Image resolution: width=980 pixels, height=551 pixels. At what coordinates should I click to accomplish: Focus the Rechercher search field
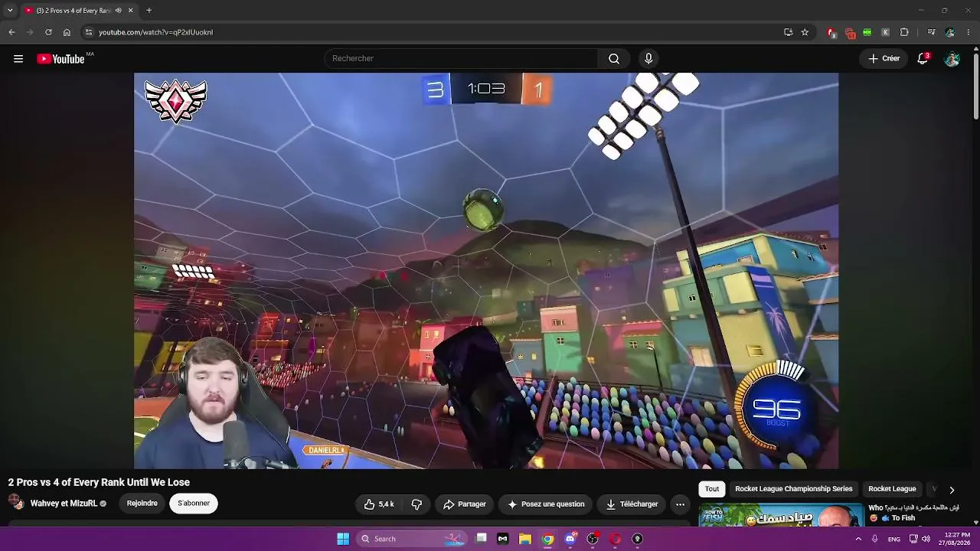462,59
